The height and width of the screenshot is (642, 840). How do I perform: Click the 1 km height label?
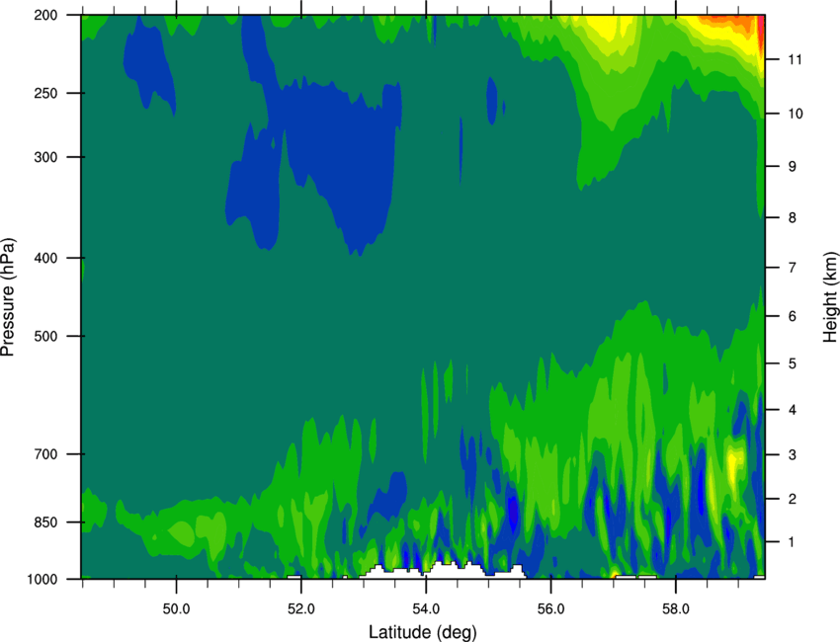point(792,542)
